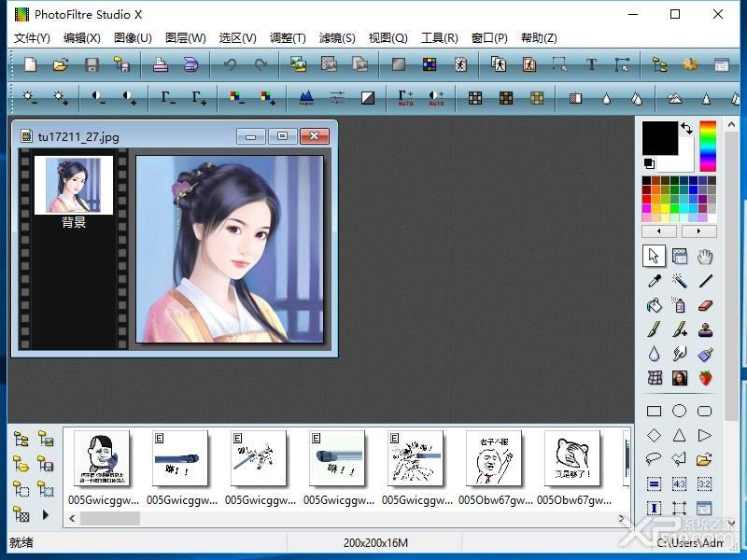Open the histogram via the blue peaks icon
The height and width of the screenshot is (560, 747).
coord(306,98)
